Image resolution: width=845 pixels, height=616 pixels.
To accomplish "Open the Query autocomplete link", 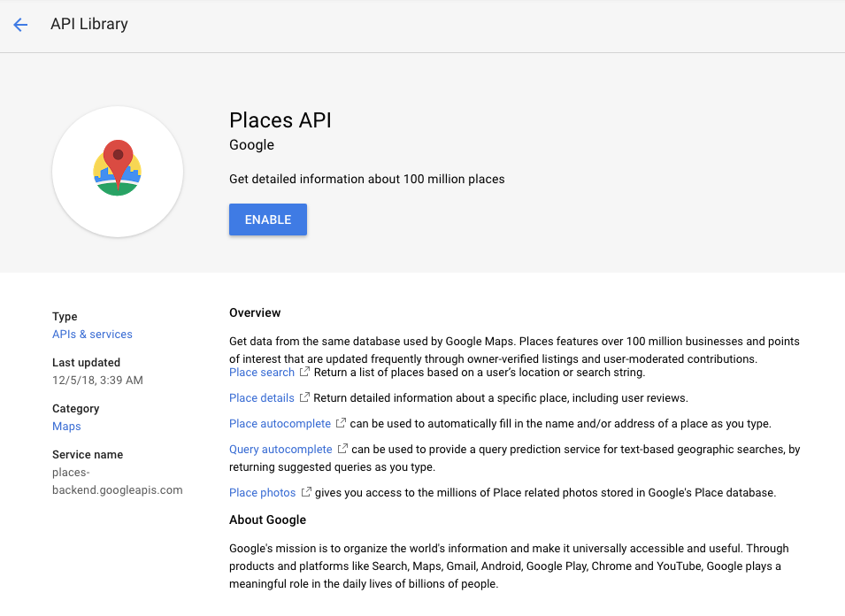I will pos(280,449).
